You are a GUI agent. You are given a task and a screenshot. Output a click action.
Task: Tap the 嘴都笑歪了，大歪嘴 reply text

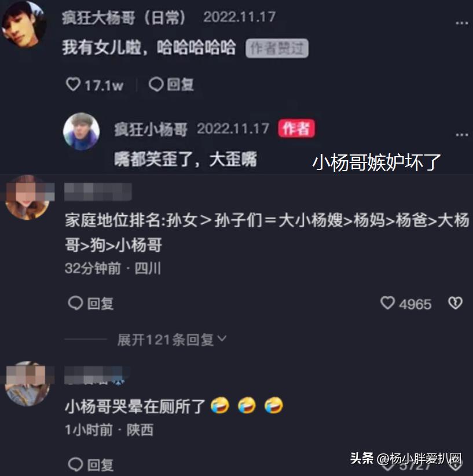coord(186,159)
